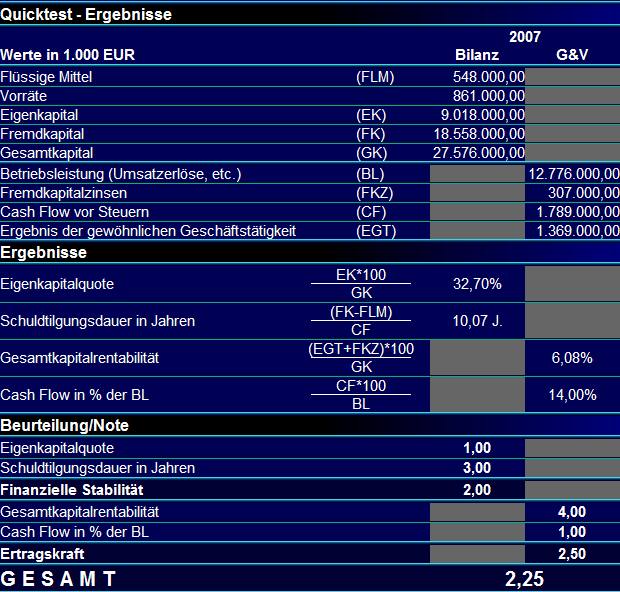
Task: Select the Ertragskraft grade 2,50
Action: 572,554
